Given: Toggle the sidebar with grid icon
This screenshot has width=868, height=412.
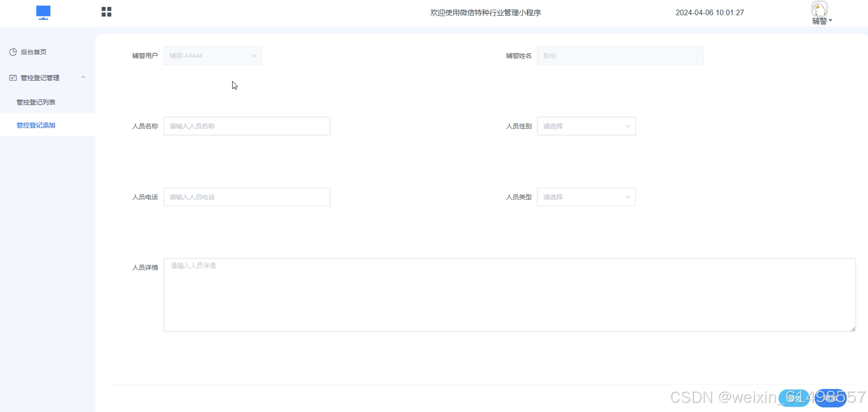Looking at the screenshot, I should click(106, 12).
